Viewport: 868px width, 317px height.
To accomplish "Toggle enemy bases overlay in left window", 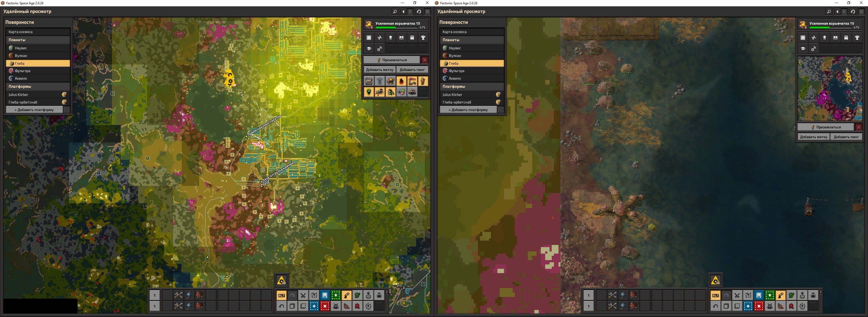I will tap(380, 92).
